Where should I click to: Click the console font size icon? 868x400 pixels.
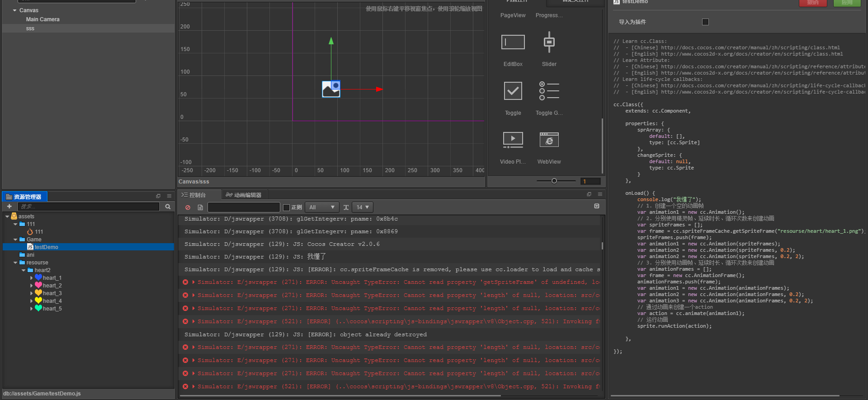pos(346,207)
